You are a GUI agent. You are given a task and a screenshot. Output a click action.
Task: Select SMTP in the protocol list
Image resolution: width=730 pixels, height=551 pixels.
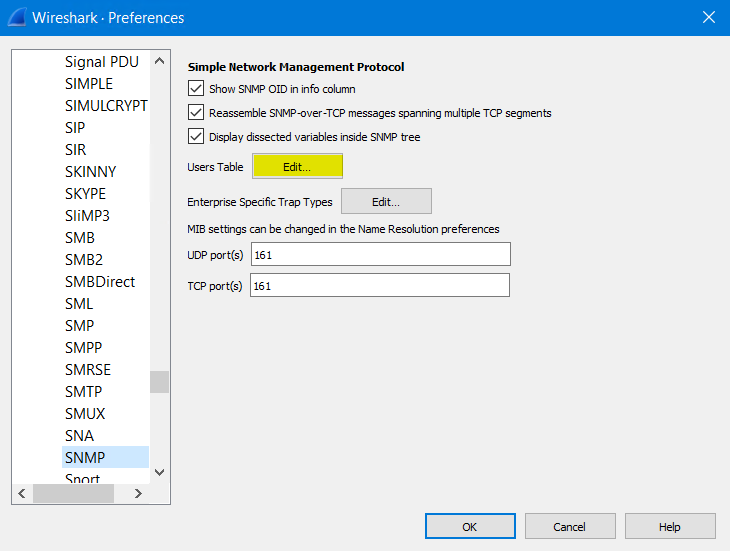pyautogui.click(x=84, y=391)
